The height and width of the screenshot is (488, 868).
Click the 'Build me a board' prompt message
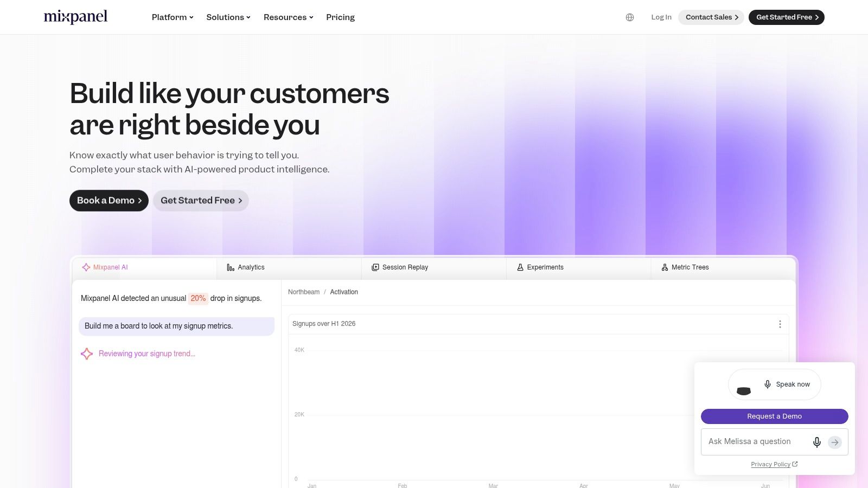click(x=177, y=326)
